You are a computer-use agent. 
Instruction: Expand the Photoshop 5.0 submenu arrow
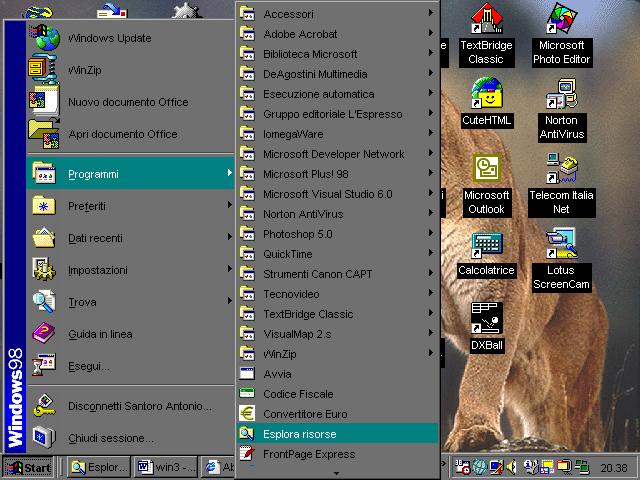[431, 233]
